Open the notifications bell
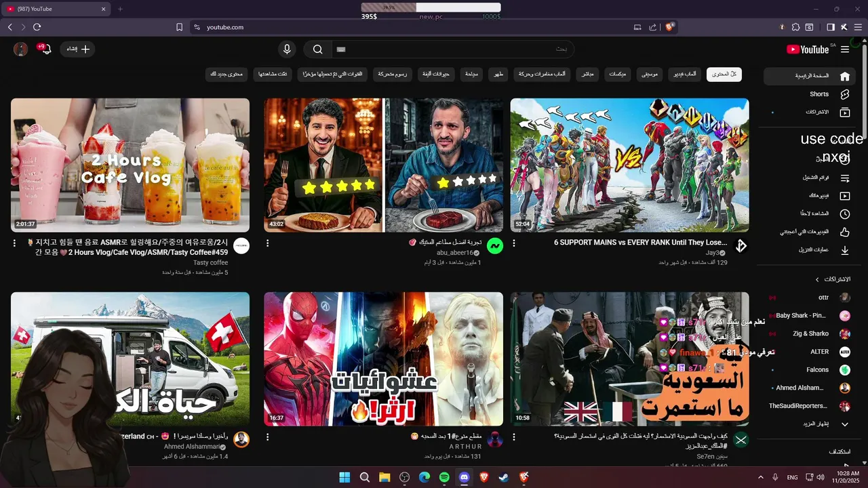Image resolution: width=868 pixels, height=488 pixels. point(46,49)
